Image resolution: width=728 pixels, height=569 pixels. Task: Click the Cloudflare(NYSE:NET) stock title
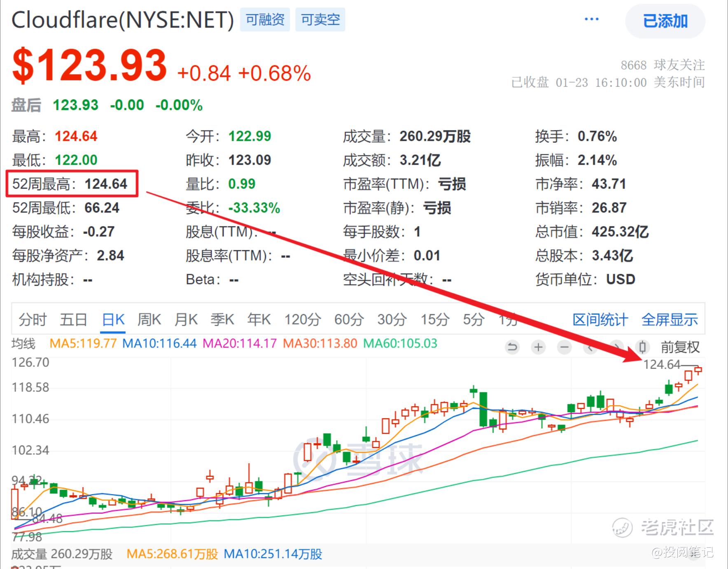click(123, 20)
